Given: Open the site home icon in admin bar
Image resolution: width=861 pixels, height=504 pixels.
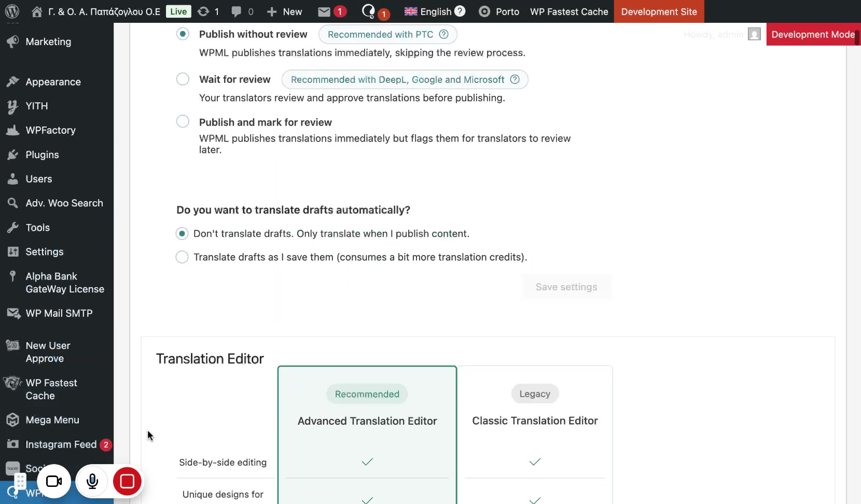Looking at the screenshot, I should point(37,11).
